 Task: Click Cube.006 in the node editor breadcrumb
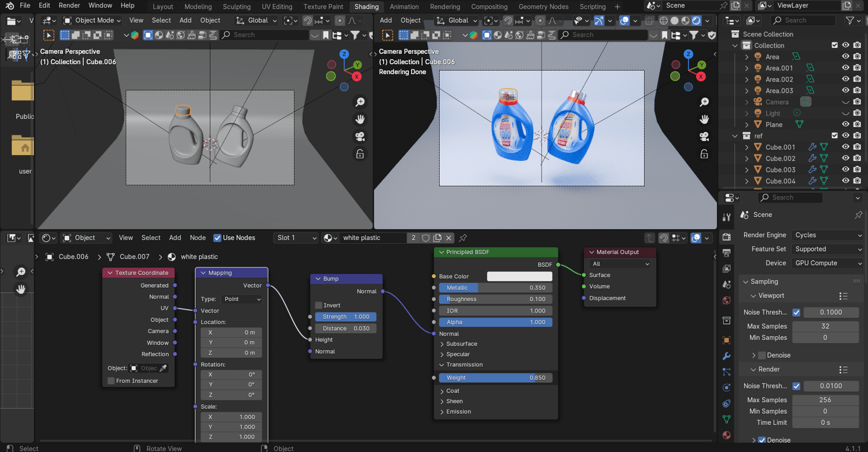point(73,257)
